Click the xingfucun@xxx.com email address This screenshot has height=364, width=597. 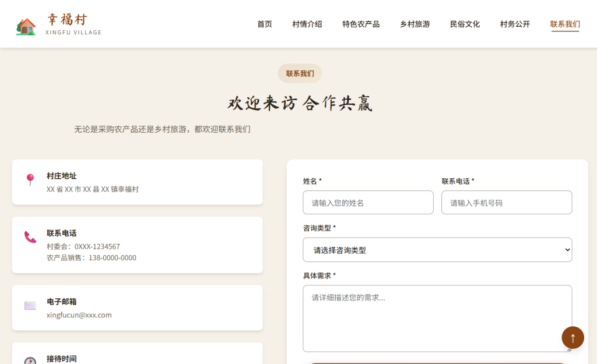pyautogui.click(x=79, y=315)
